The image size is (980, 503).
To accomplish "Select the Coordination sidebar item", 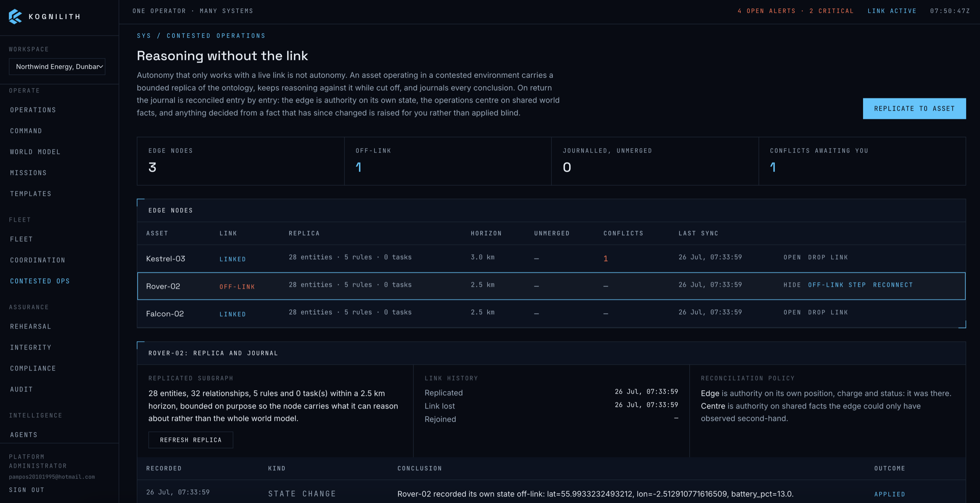I will click(x=38, y=260).
